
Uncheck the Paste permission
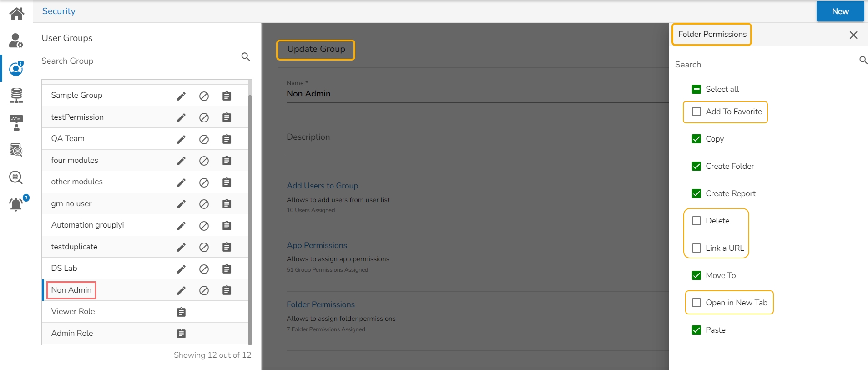(696, 330)
